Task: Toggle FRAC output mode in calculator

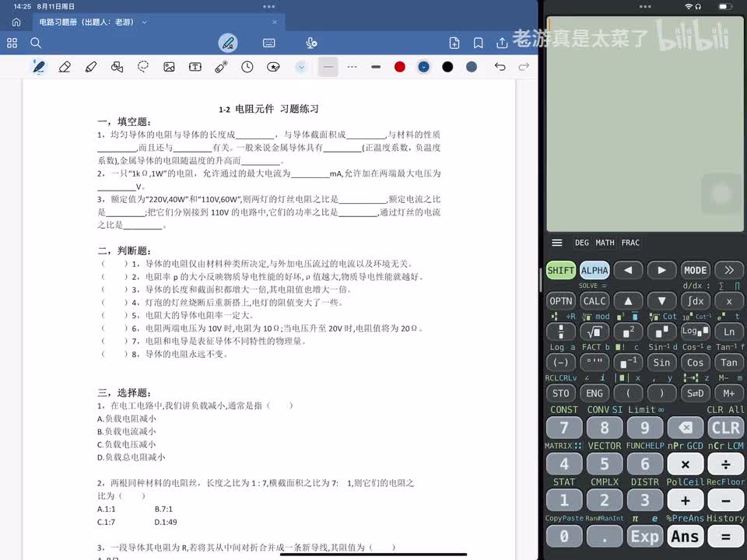Action: point(630,243)
